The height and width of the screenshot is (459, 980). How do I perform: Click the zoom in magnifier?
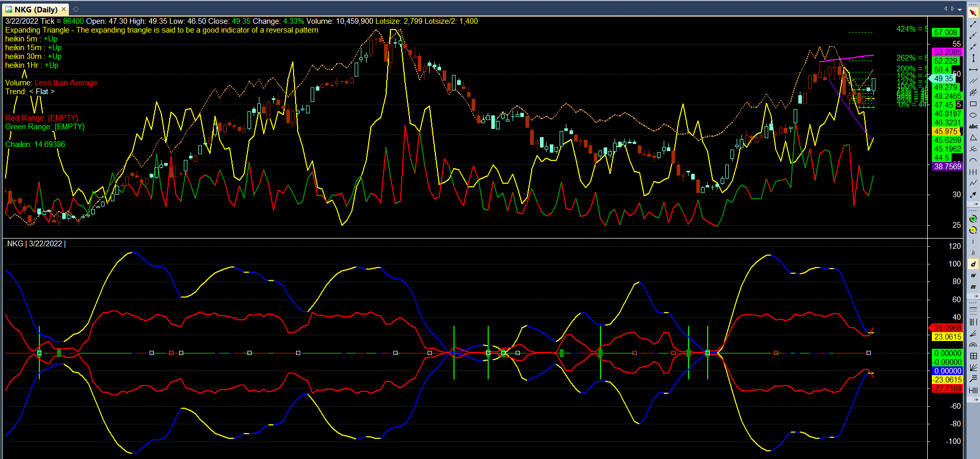pyautogui.click(x=973, y=219)
